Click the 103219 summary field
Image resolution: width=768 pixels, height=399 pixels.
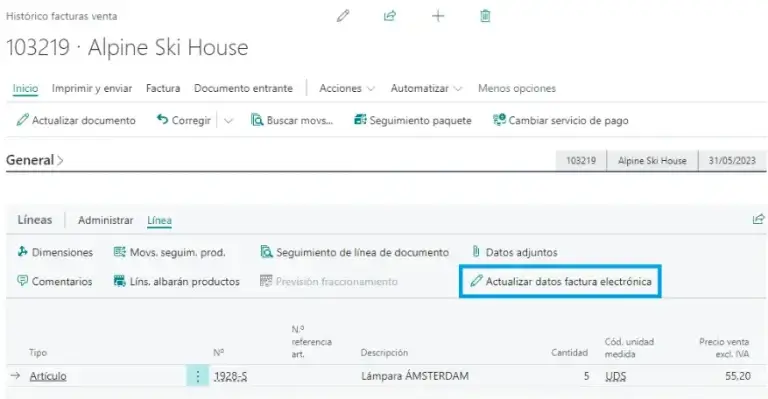581,161
